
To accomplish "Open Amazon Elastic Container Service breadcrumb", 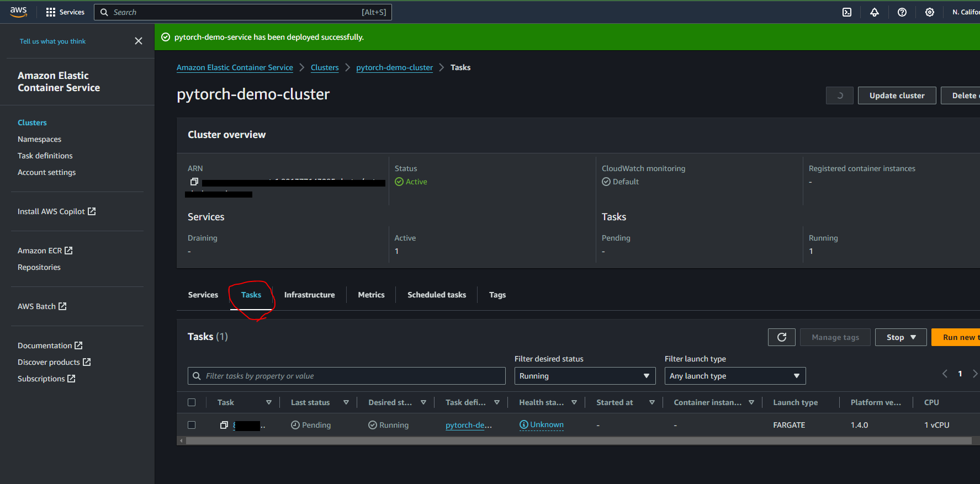I will (x=235, y=67).
